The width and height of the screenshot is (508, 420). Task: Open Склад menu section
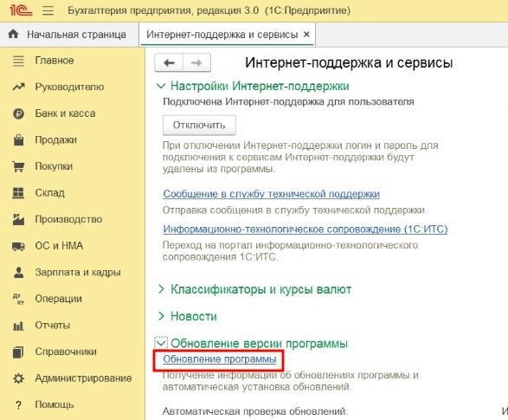tap(50, 193)
